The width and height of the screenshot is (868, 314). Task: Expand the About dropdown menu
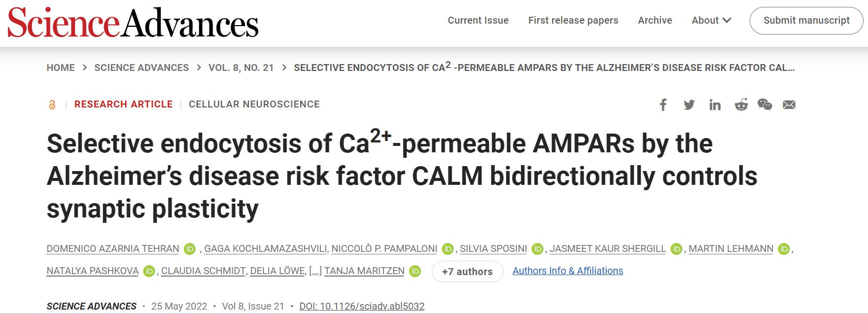pyautogui.click(x=711, y=20)
